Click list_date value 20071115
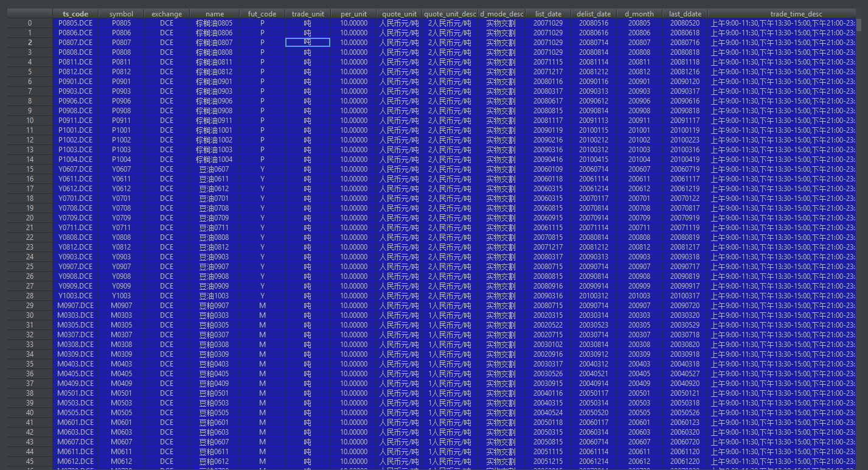 tap(548, 62)
